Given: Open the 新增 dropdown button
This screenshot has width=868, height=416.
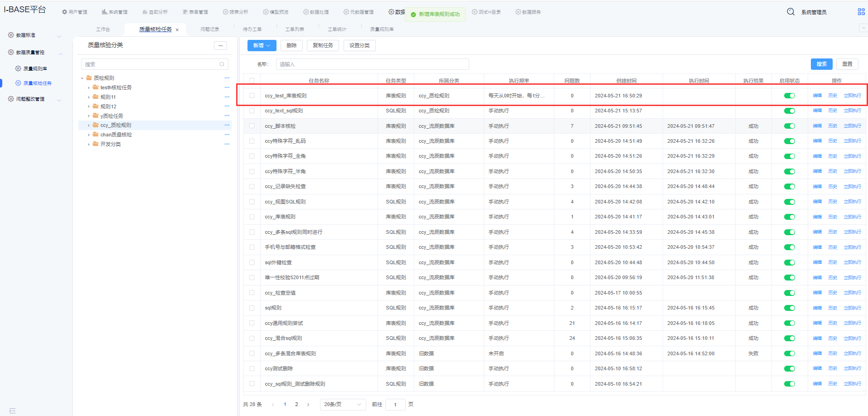Looking at the screenshot, I should tap(262, 45).
